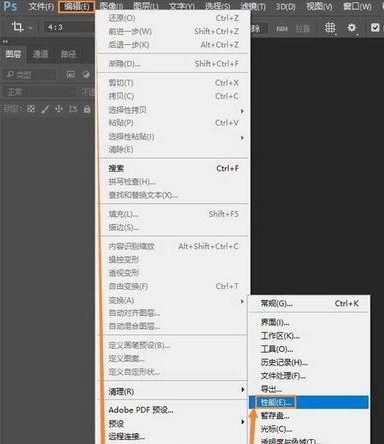Image resolution: width=384 pixels, height=444 pixels.
Task: Choose 查找和替换文本(X)... menu item
Action: pyautogui.click(x=173, y=195)
